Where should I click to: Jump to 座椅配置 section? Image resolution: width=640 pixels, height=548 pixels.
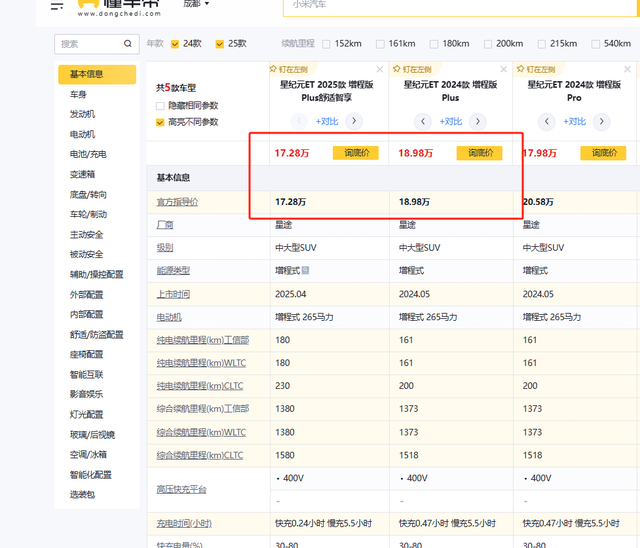pos(87,354)
